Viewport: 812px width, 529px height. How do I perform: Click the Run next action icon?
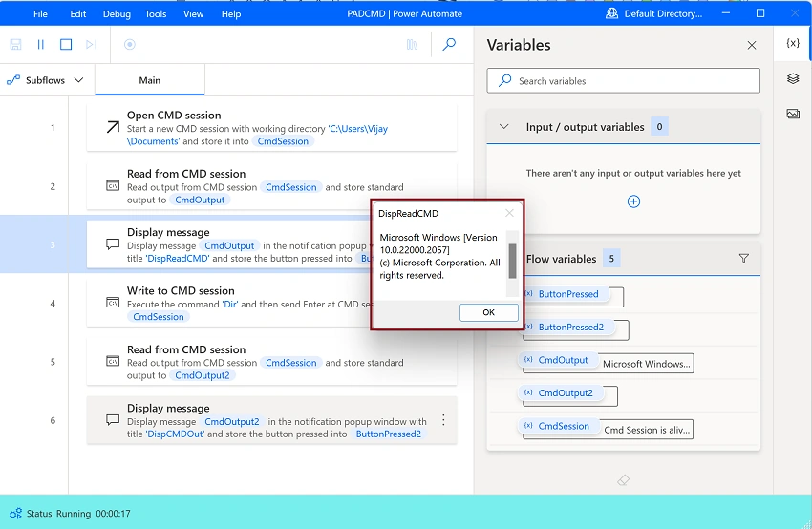pyautogui.click(x=91, y=45)
